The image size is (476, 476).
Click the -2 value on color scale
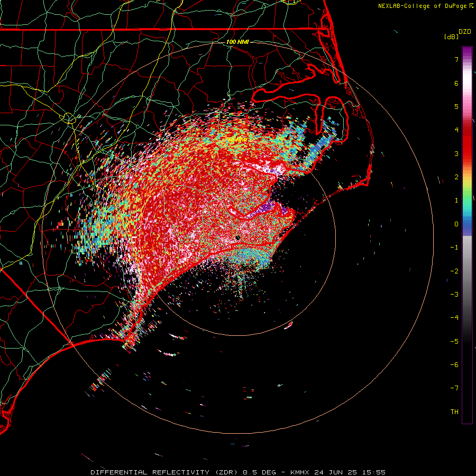click(454, 271)
